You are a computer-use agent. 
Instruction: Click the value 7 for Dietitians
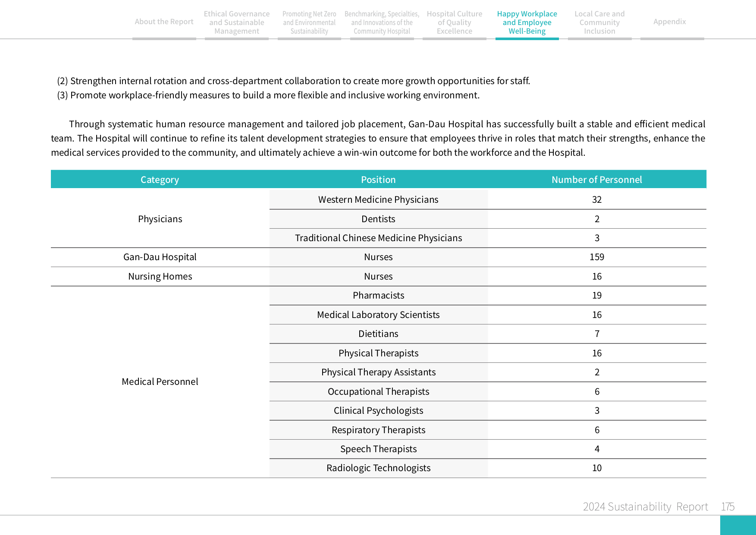[x=597, y=334]
